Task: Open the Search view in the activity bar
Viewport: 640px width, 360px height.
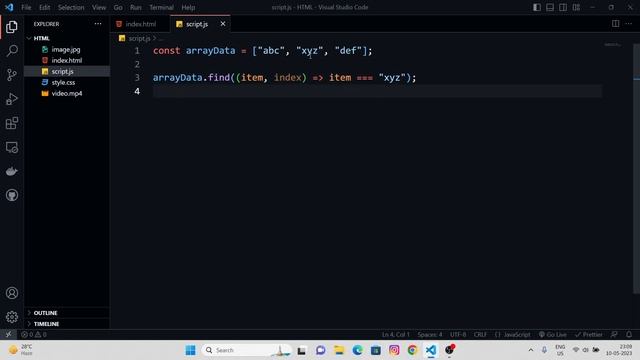Action: [x=12, y=51]
